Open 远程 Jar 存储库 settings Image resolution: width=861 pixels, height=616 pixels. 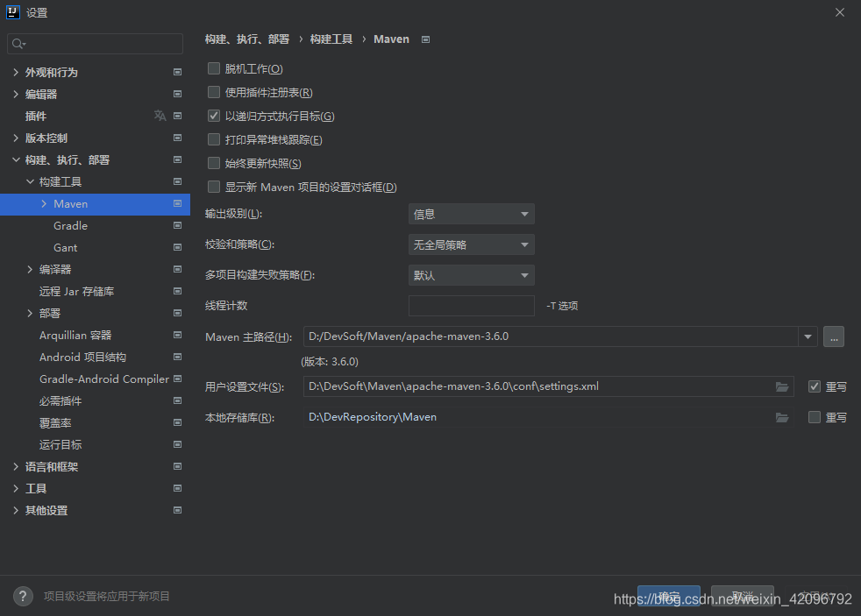(77, 291)
